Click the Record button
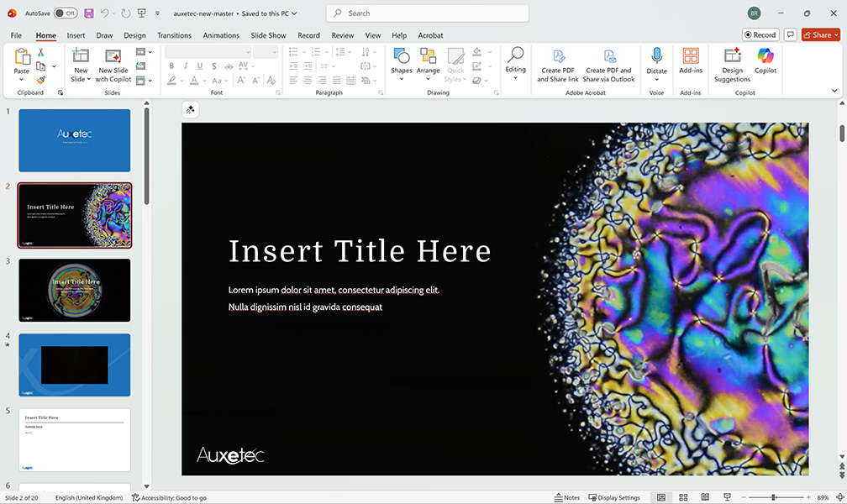Image resolution: width=847 pixels, height=504 pixels. (760, 34)
